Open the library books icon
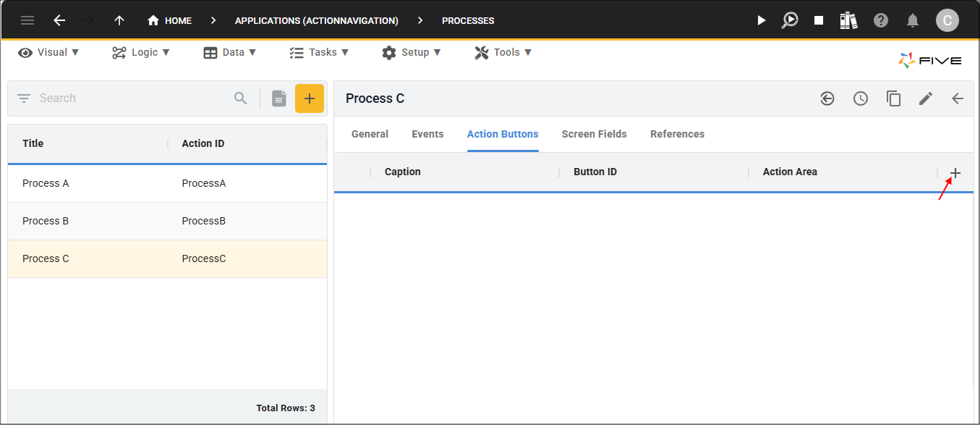980x425 pixels. (848, 20)
